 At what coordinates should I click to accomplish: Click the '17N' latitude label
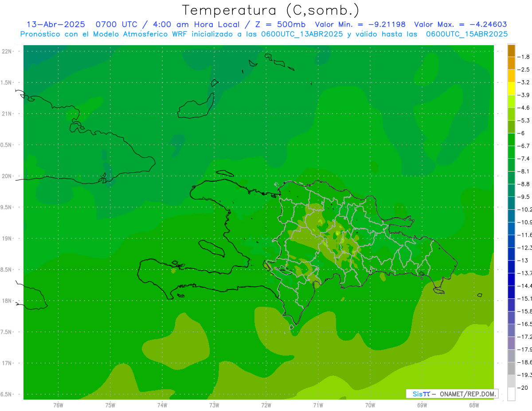(7, 363)
